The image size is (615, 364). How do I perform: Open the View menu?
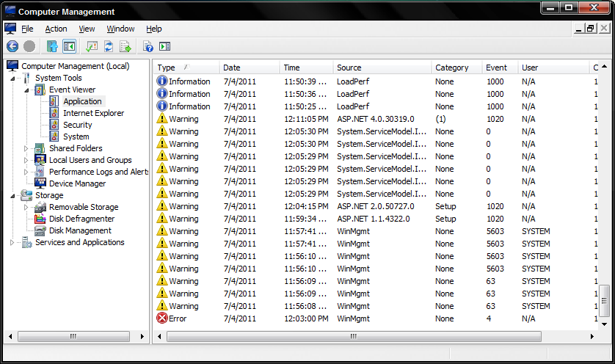(x=87, y=29)
